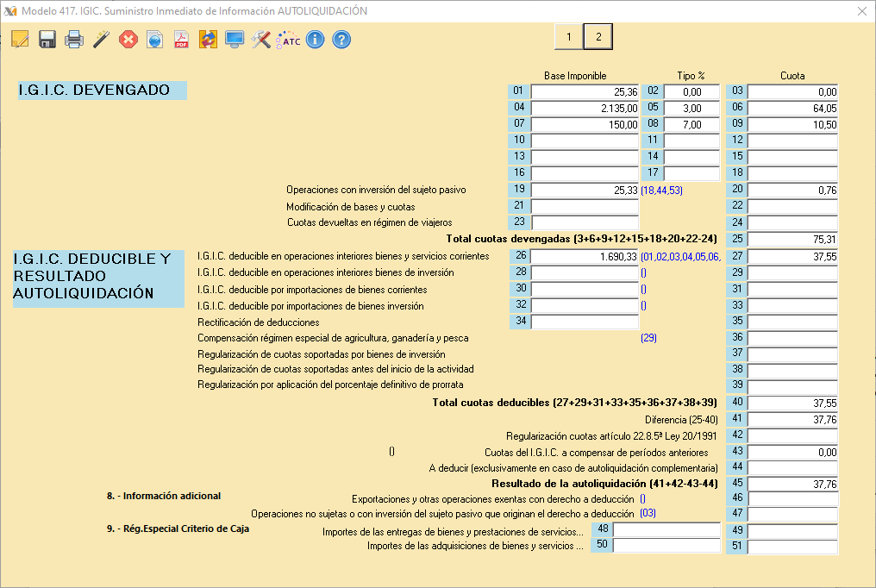Viewport: 876px width, 588px height.
Task: Click empty Cuota field 36
Action: click(x=792, y=338)
